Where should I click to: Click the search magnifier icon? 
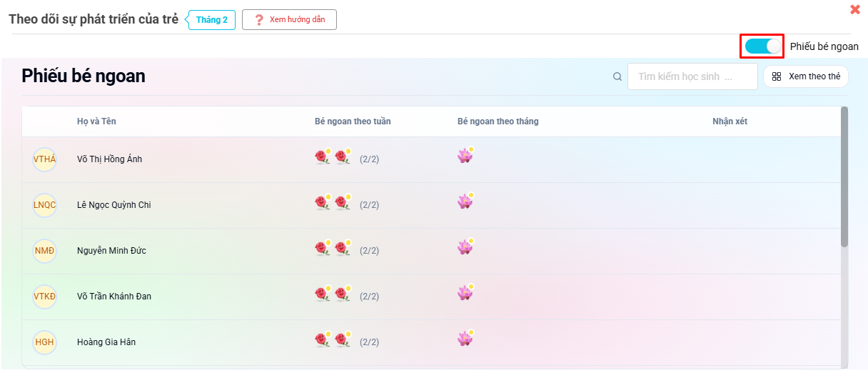[x=617, y=76]
